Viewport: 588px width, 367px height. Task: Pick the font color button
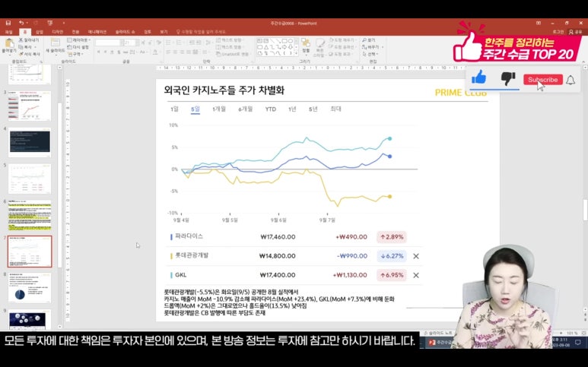point(155,52)
